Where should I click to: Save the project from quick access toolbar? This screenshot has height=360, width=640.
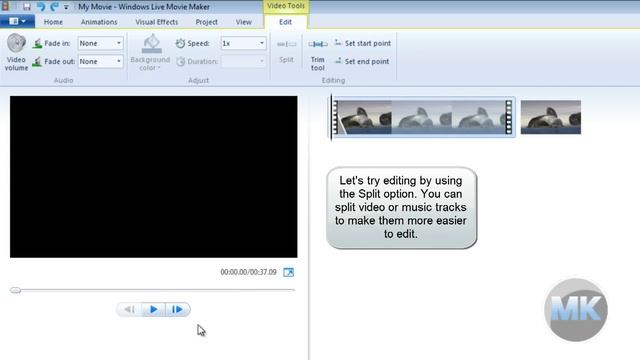tap(27, 7)
